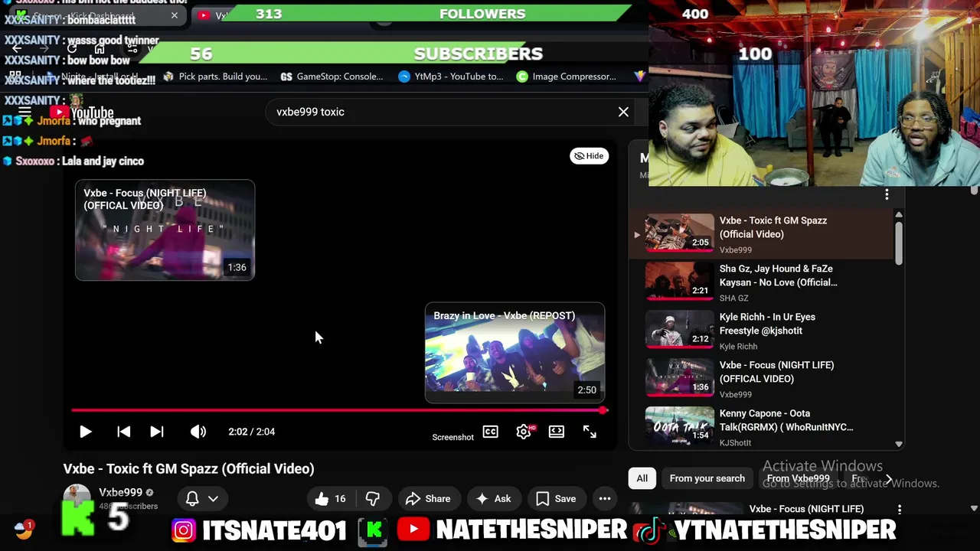Open notification bell settings
This screenshot has height=551, width=980.
click(192, 499)
